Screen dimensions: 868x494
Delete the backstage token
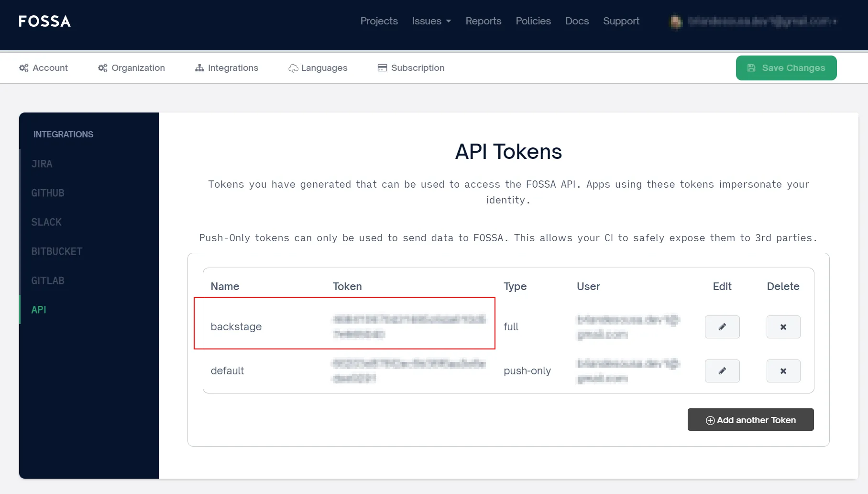point(783,327)
